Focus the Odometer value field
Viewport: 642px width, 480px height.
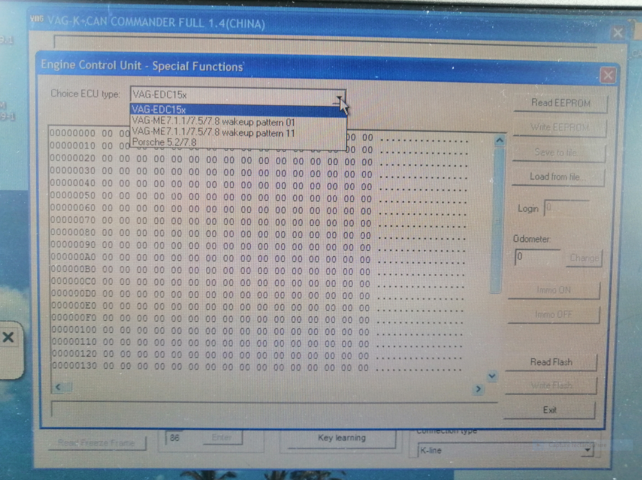(x=537, y=257)
